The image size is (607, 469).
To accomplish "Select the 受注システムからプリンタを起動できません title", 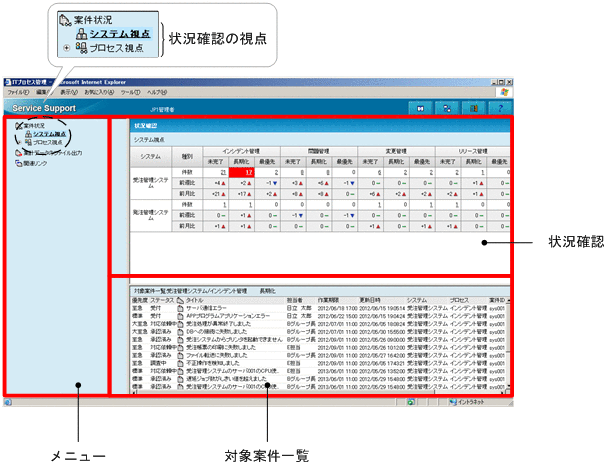I will coord(234,340).
